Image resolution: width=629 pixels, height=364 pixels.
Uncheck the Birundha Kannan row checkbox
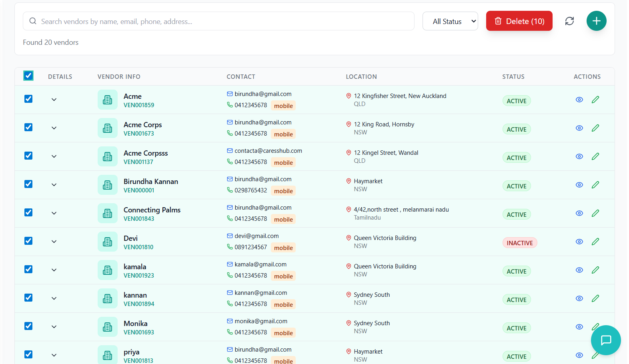pos(28,184)
